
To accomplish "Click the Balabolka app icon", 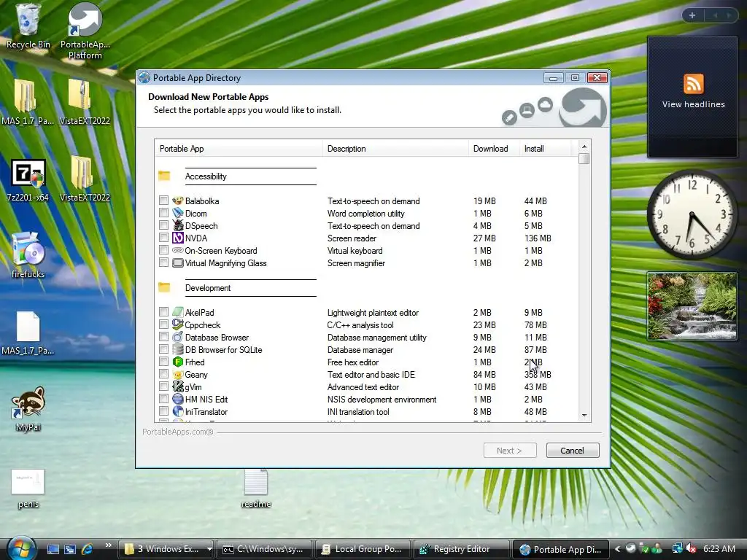I will [178, 201].
